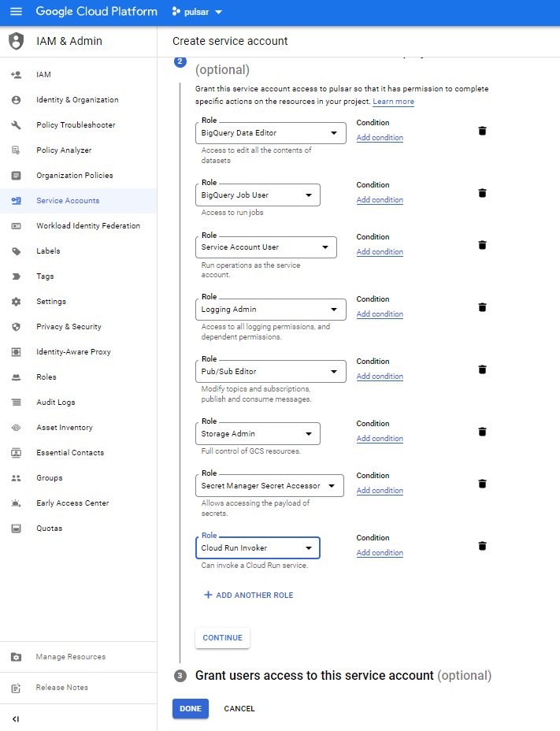560x731 pixels.
Task: Click the Audit Logs list icon
Action: (17, 402)
